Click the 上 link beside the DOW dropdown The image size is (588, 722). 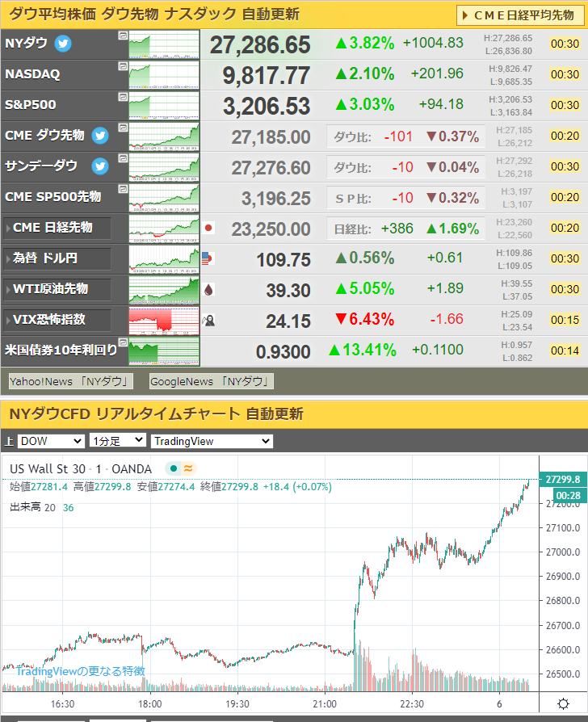pos(9,441)
